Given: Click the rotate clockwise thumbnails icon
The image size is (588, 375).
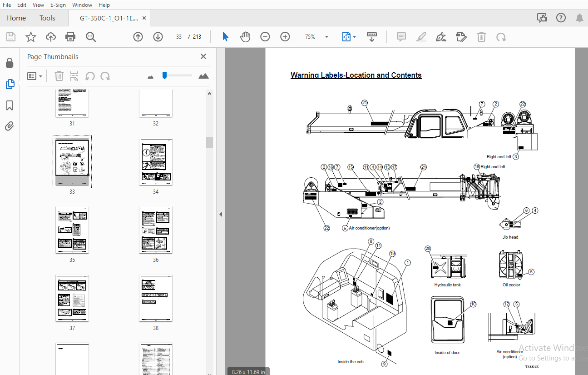Looking at the screenshot, I should (x=105, y=76).
